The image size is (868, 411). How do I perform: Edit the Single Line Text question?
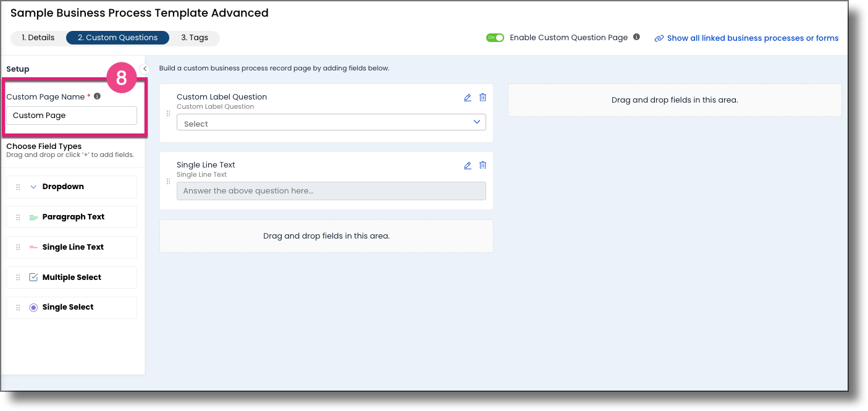468,166
